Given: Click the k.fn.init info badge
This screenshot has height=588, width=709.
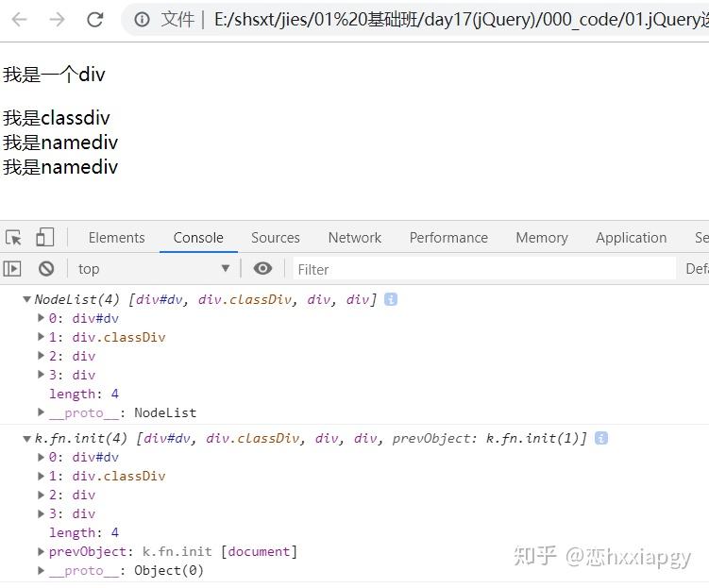Looking at the screenshot, I should (x=601, y=438).
